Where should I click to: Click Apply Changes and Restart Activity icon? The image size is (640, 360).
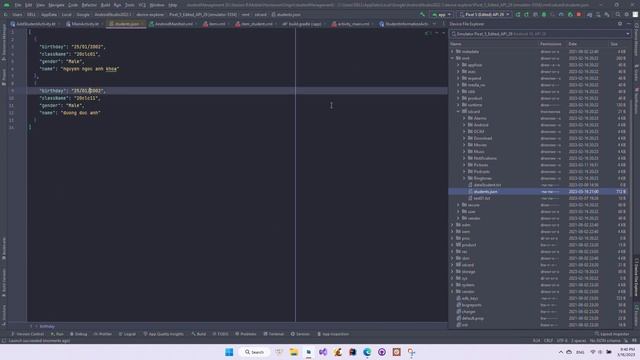[x=527, y=15]
